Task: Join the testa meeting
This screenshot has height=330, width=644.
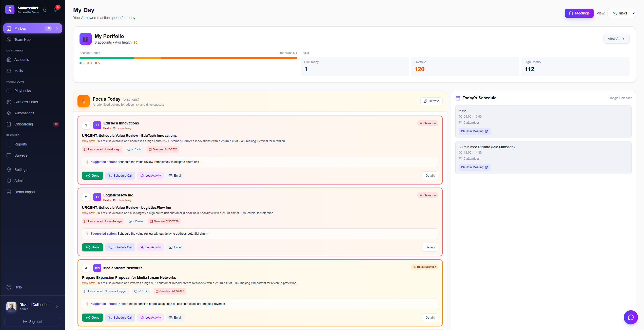Action: click(474, 131)
